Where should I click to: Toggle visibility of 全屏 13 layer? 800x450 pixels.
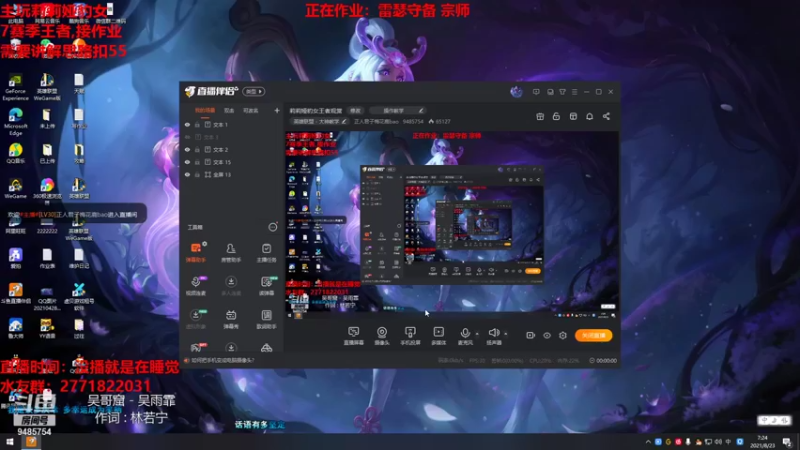point(187,174)
